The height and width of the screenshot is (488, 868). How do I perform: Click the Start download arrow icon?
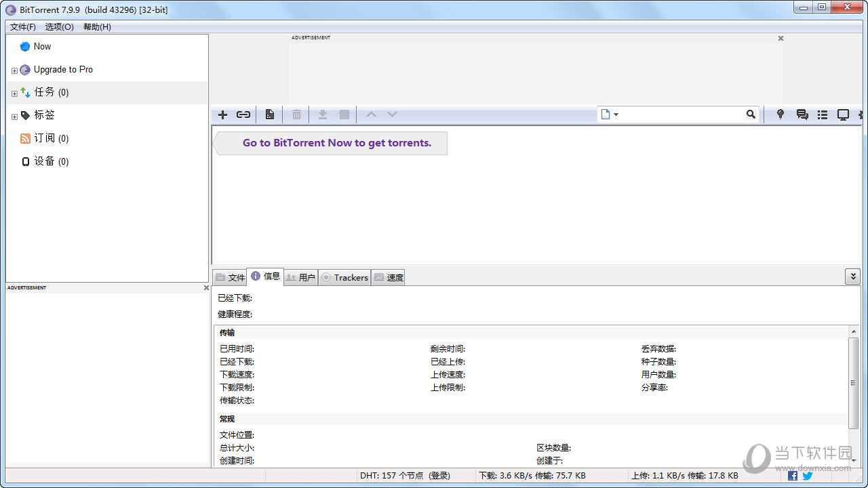[323, 115]
